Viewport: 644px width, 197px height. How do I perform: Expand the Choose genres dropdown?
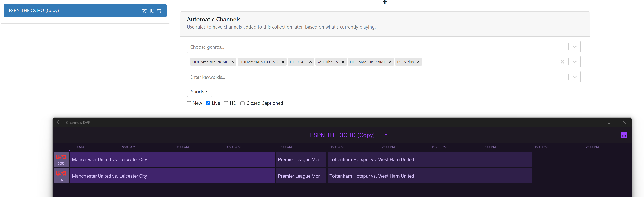pos(575,47)
